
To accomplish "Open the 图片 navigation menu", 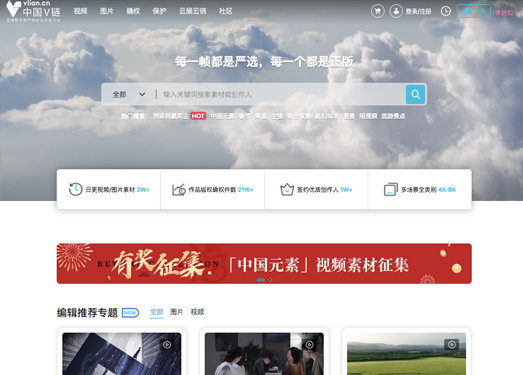I will [107, 11].
